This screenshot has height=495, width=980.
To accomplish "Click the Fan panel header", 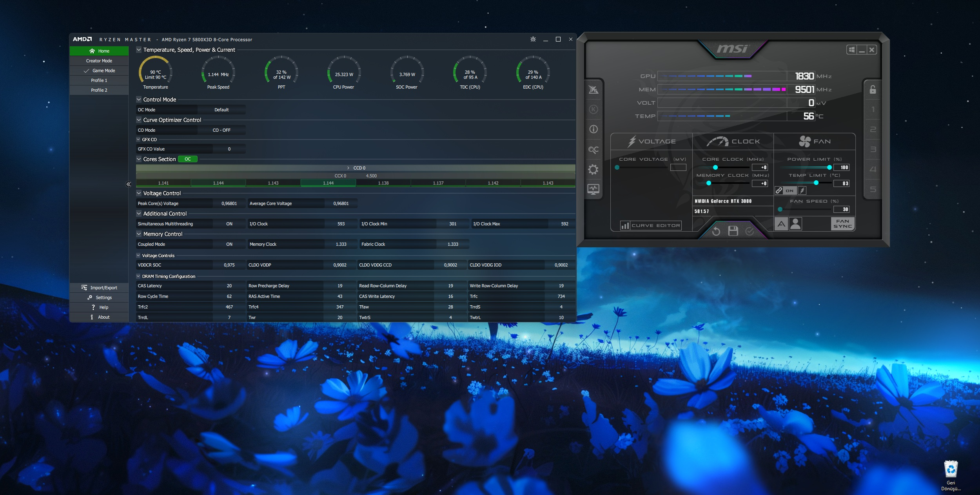I will click(x=815, y=141).
